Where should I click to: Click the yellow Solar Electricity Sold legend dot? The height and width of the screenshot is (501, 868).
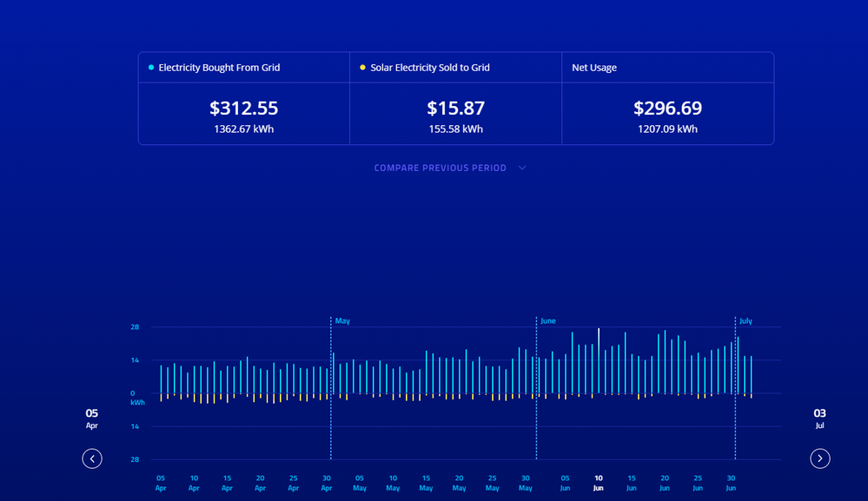(x=362, y=68)
